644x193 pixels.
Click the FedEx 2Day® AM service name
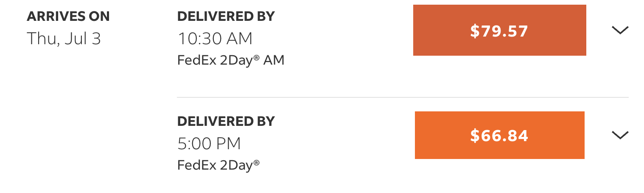(x=231, y=60)
